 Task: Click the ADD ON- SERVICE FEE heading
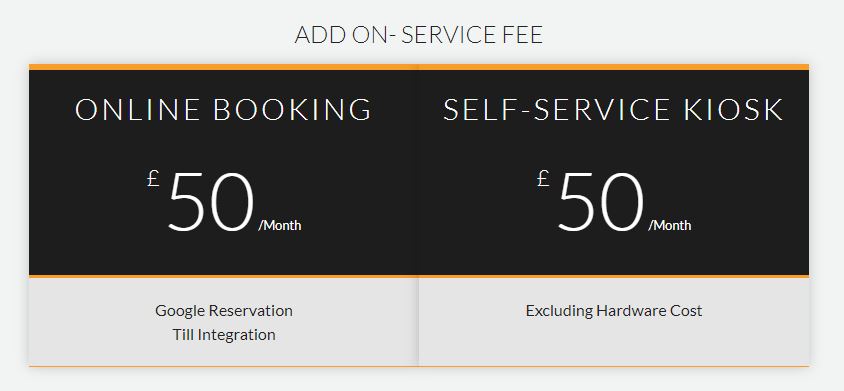click(419, 35)
